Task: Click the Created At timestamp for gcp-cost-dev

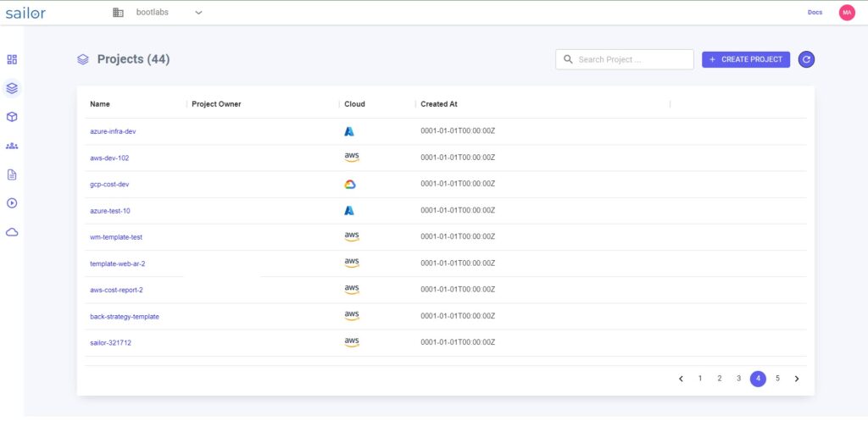Action: [x=458, y=184]
